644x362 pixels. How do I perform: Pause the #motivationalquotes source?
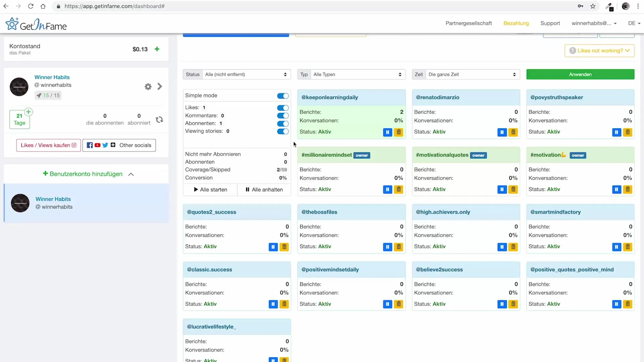pos(502,189)
